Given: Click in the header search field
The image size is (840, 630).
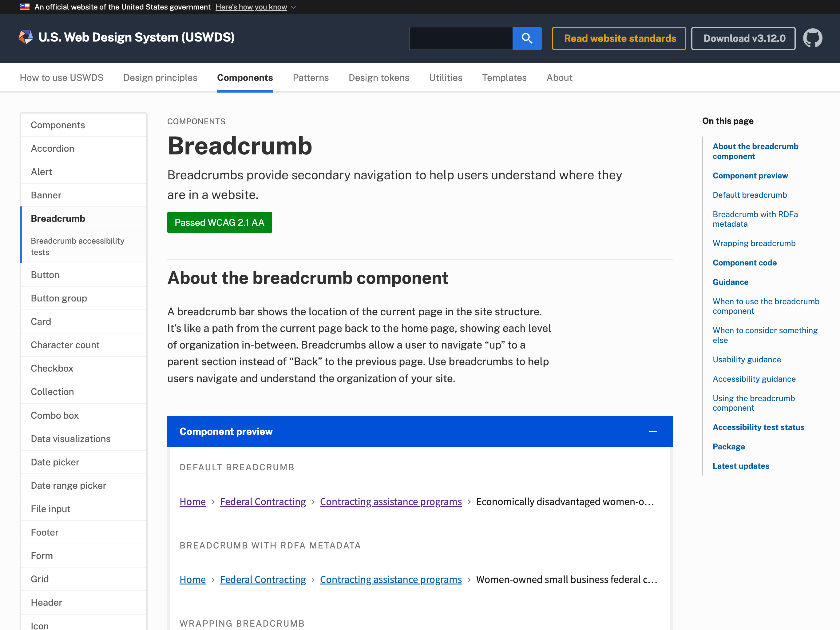Looking at the screenshot, I should click(461, 38).
